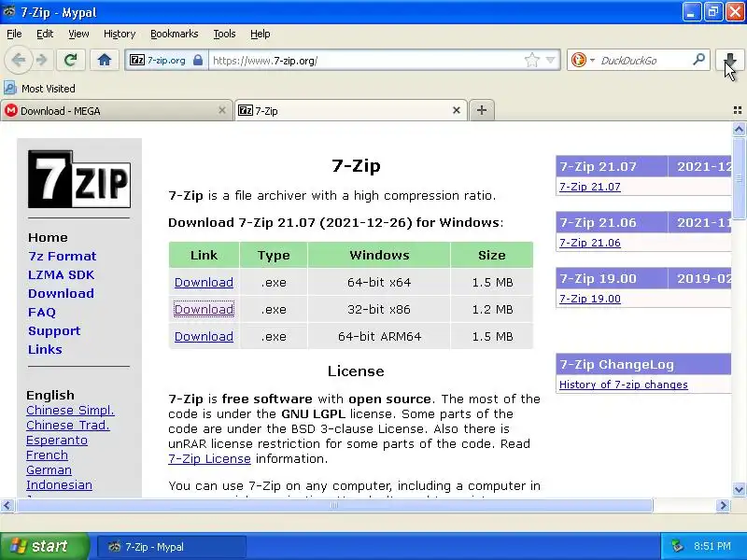Reload the page with the green refresh icon
This screenshot has width=747, height=560.
[71, 60]
